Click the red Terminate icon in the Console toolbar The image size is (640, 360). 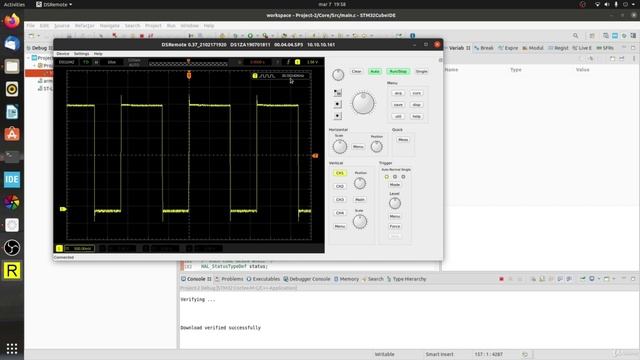[501, 279]
